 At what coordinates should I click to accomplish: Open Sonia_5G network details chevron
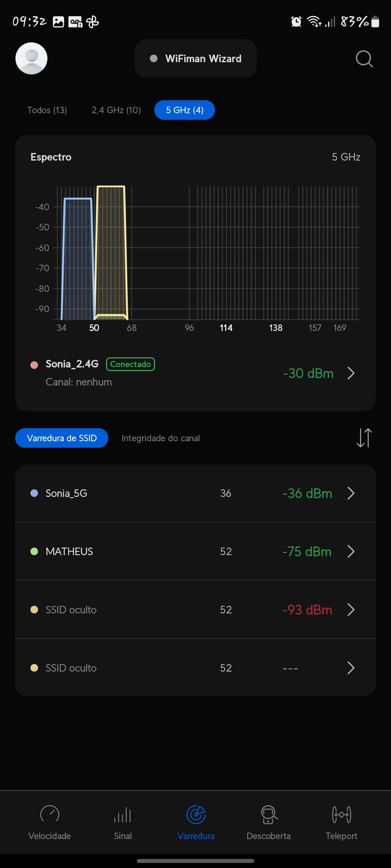tap(350, 493)
